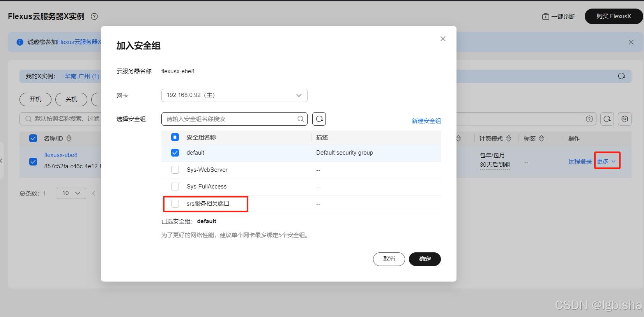Image resolution: width=644 pixels, height=317 pixels.
Task: Click the 一键诊断 text
Action: point(563,16)
